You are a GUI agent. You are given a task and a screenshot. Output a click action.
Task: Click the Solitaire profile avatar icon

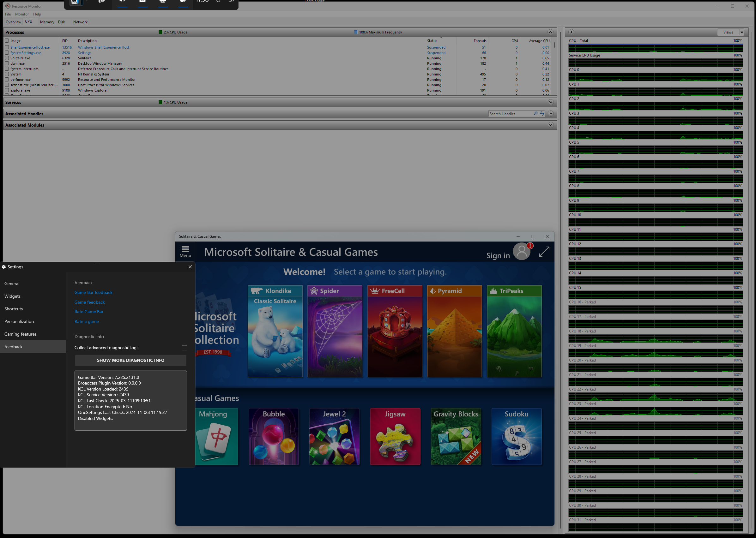pos(522,251)
